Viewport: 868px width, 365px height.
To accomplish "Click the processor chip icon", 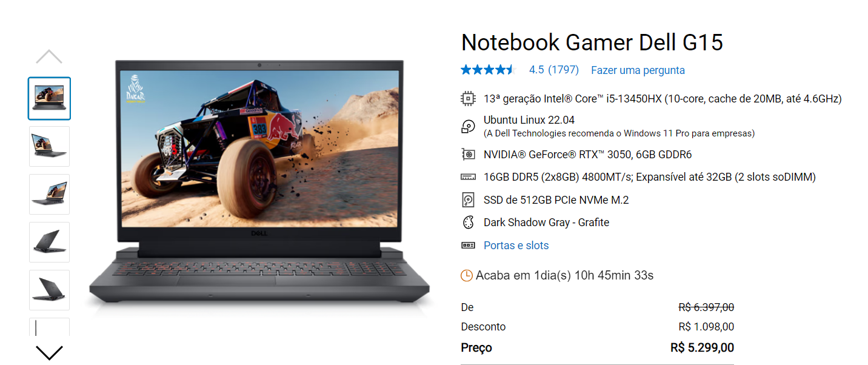I will point(468,98).
